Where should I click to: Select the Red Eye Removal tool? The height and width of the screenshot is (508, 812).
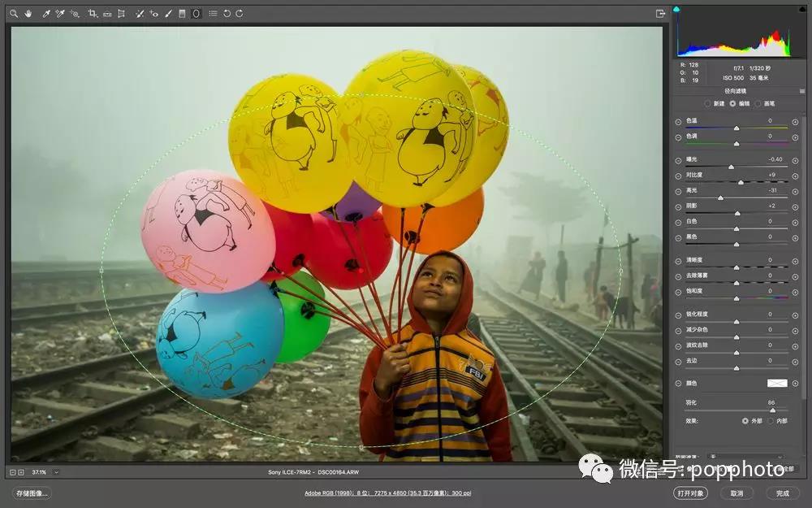tap(153, 14)
